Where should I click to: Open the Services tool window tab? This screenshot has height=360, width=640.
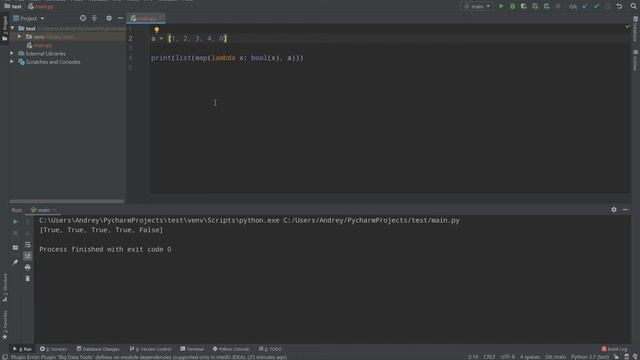coord(53,349)
